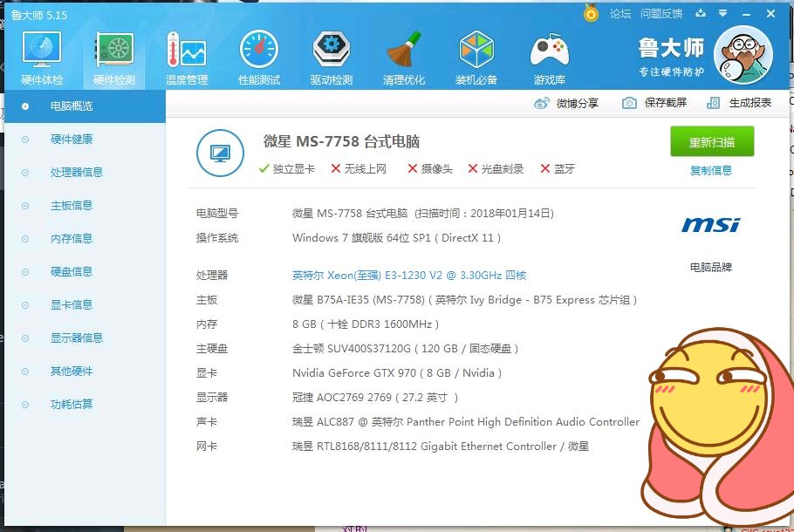Screen dimensions: 794x532
Task: Select 显示器信息 in the sidebar
Action: (86, 338)
